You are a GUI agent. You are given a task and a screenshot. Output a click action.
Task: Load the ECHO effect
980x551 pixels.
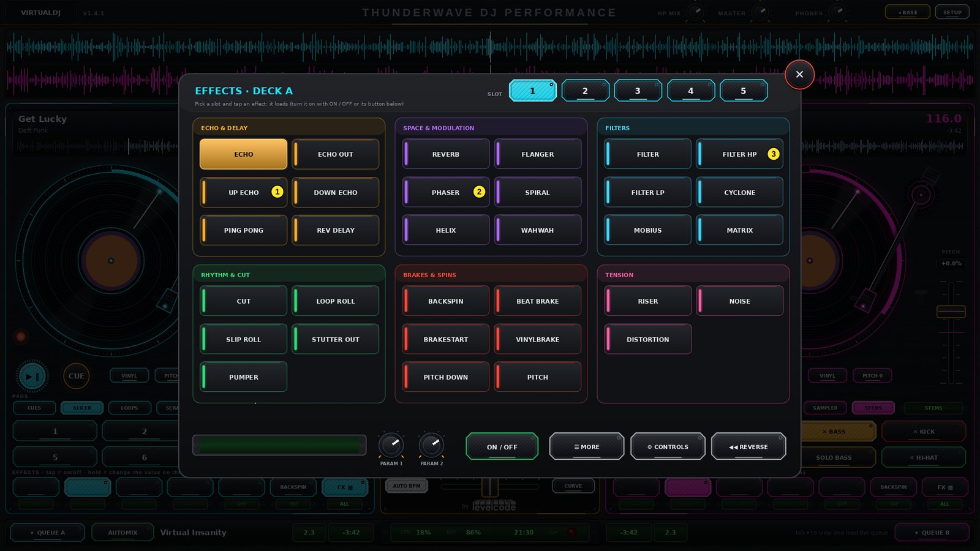pos(243,154)
